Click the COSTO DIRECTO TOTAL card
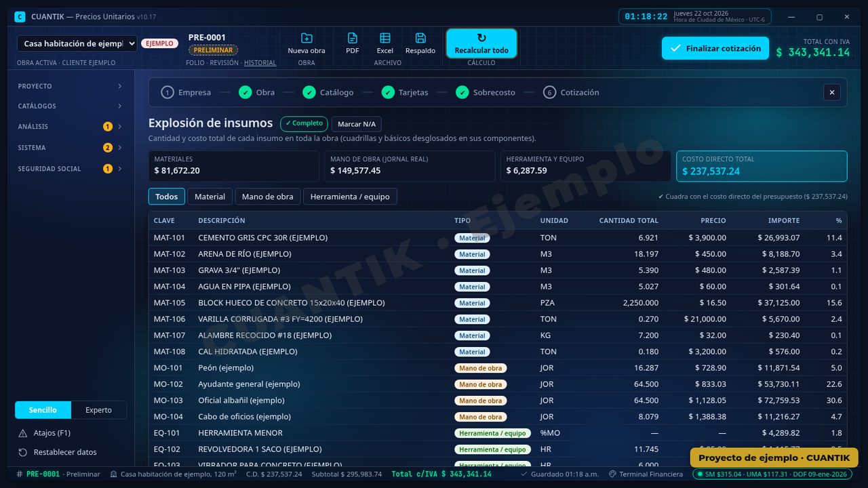868x488 pixels. point(762,166)
